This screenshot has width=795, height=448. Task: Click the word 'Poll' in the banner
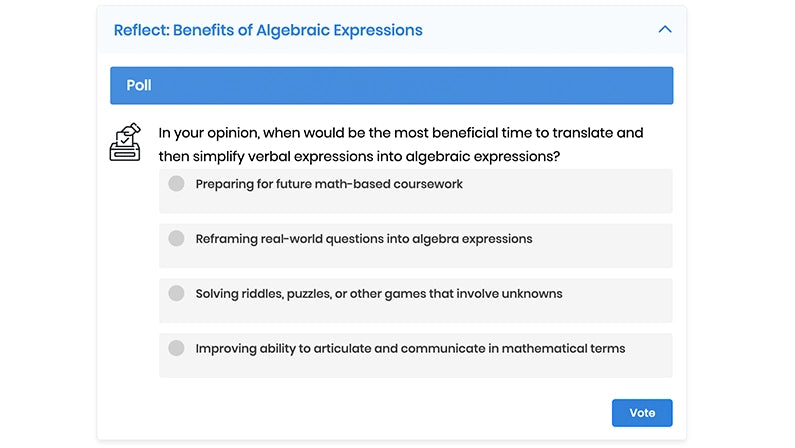[x=139, y=85]
